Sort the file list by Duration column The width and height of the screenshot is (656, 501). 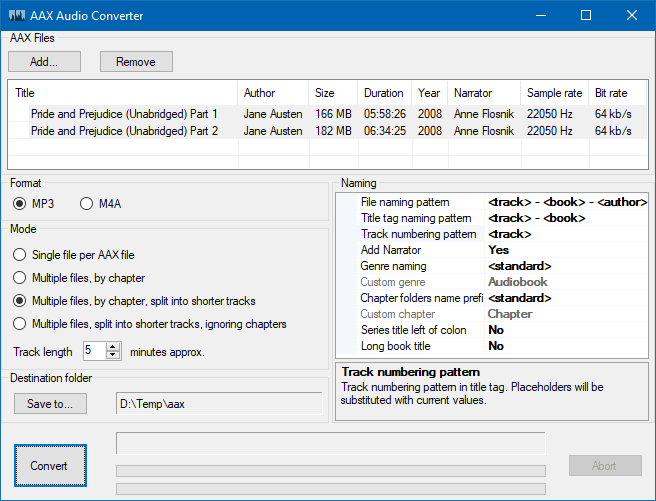click(384, 93)
